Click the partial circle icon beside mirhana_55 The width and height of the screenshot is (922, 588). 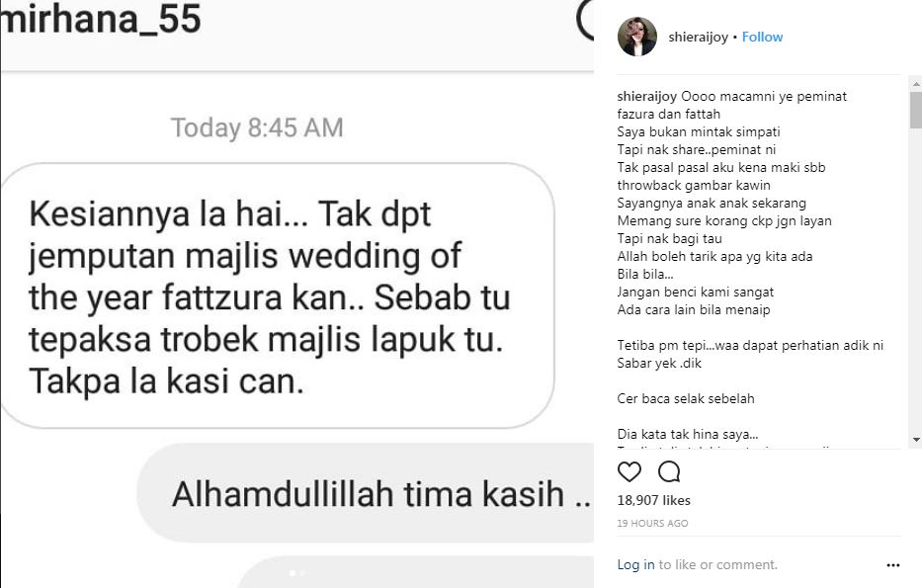coord(584,21)
